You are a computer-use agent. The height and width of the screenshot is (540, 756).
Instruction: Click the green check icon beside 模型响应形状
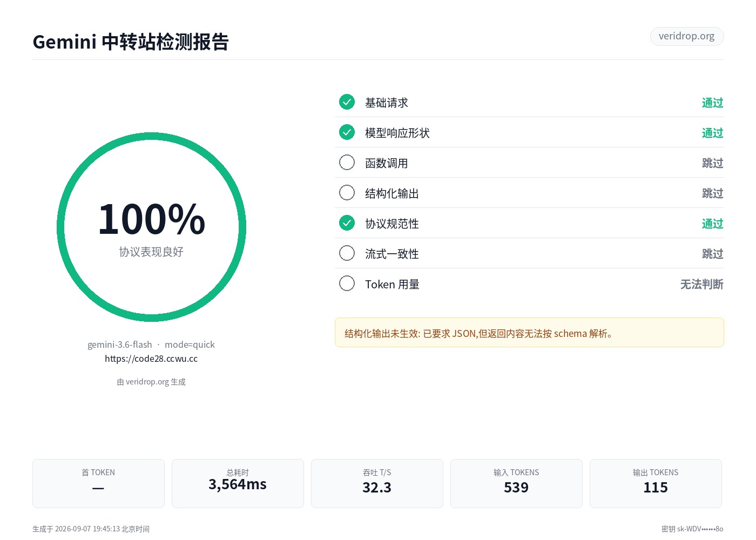tap(347, 132)
